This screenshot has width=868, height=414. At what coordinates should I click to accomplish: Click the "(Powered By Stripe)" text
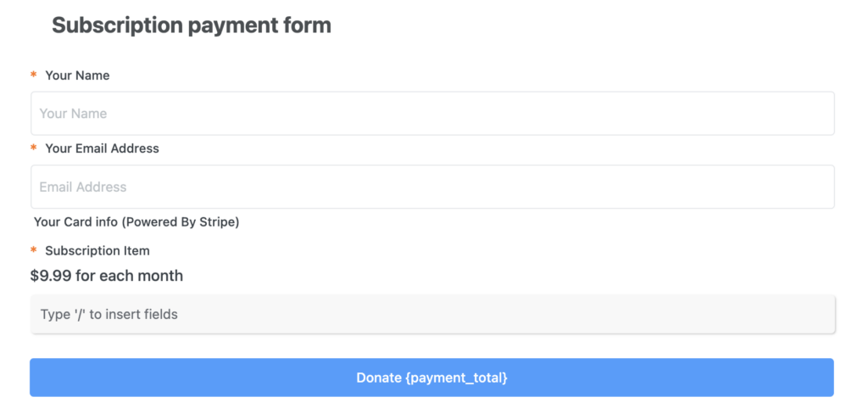(x=181, y=222)
